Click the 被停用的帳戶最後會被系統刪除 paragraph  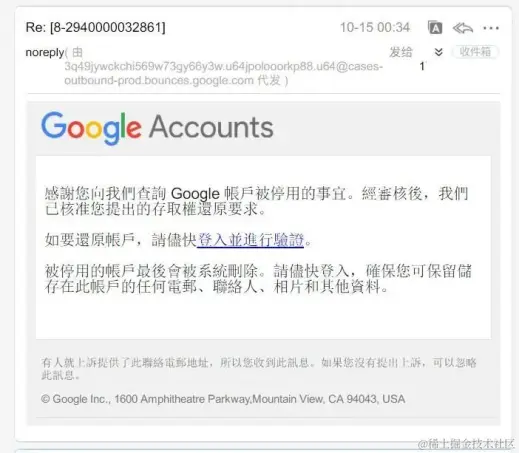[258, 279]
